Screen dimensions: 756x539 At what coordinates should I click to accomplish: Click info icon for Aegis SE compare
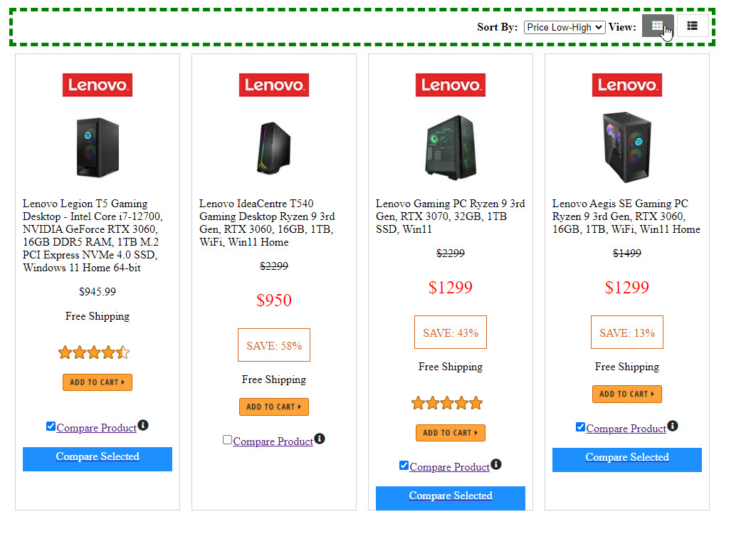coord(673,426)
